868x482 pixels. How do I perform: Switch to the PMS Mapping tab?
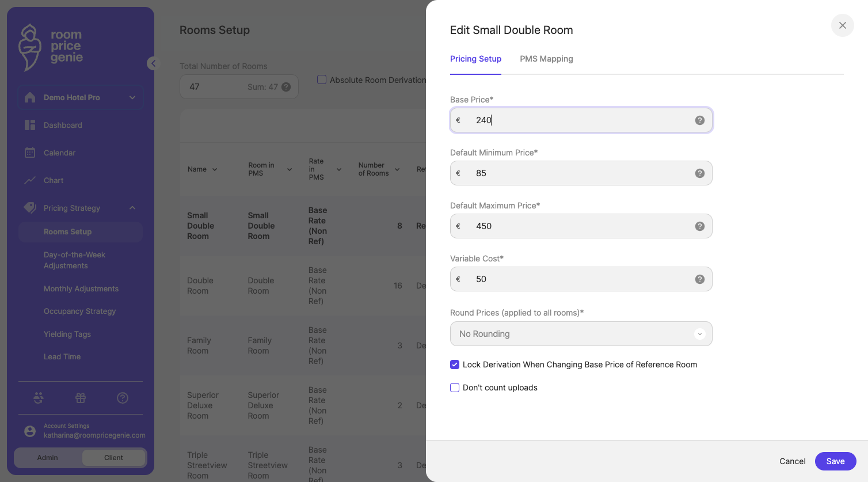click(546, 59)
